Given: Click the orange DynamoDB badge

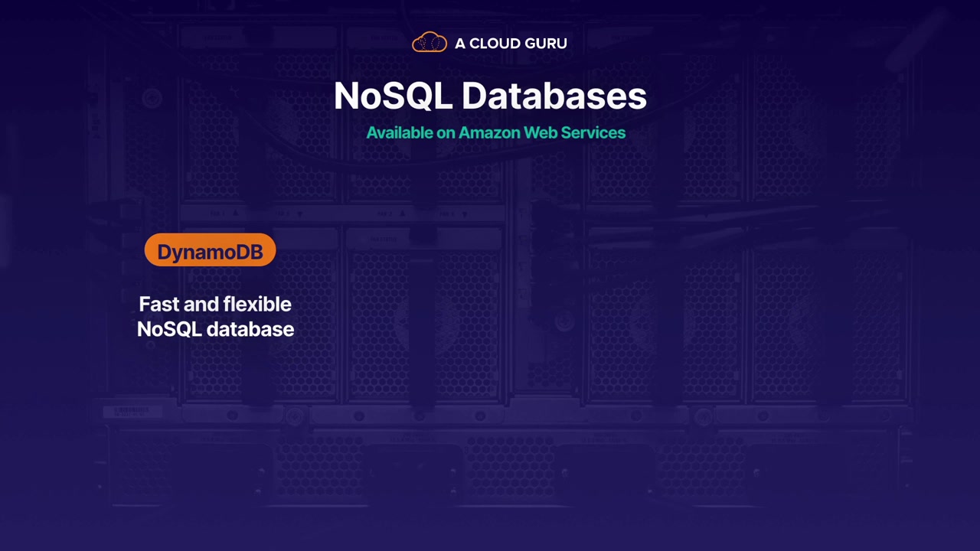Looking at the screenshot, I should tap(210, 251).
